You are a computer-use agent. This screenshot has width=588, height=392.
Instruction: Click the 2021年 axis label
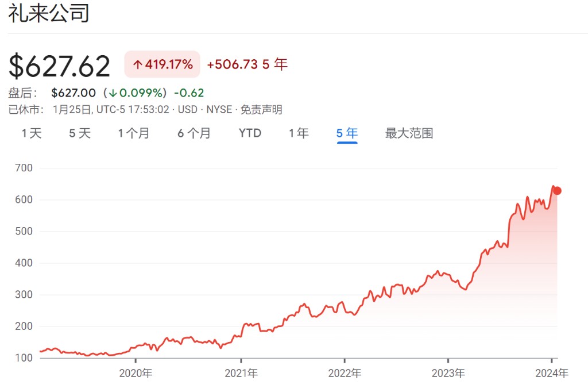(241, 373)
